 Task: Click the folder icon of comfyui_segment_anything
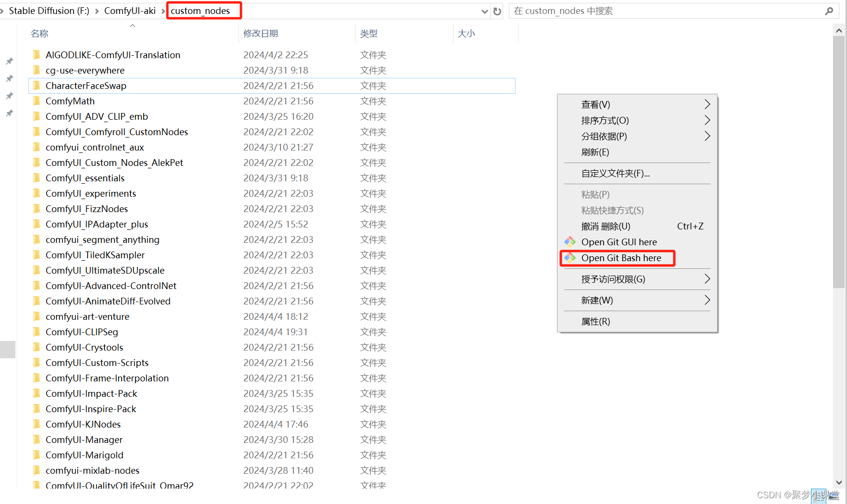point(37,239)
